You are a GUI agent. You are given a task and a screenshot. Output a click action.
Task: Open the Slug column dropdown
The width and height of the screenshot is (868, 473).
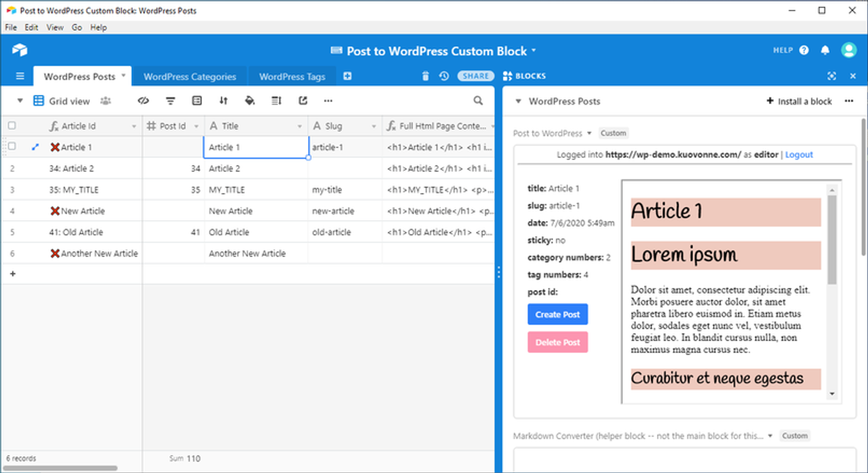374,127
